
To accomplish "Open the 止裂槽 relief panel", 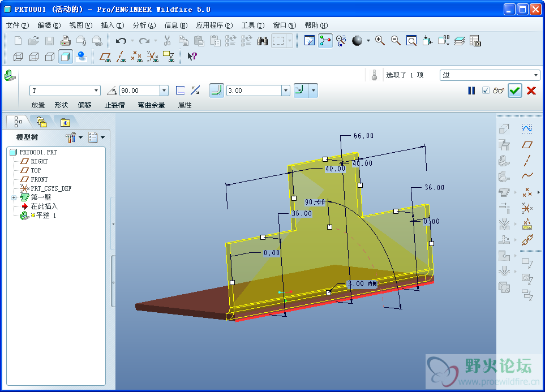I will click(x=115, y=105).
